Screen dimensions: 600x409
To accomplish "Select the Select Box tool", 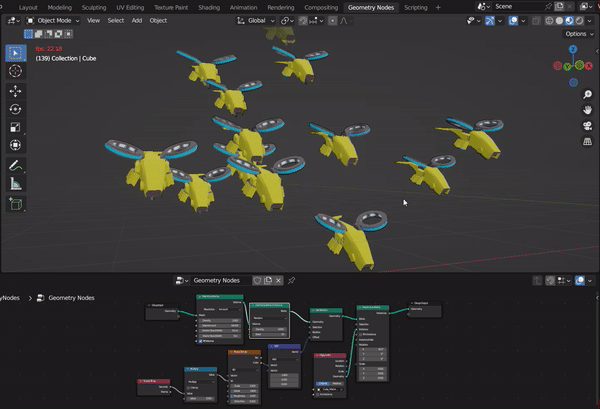I will (x=16, y=53).
